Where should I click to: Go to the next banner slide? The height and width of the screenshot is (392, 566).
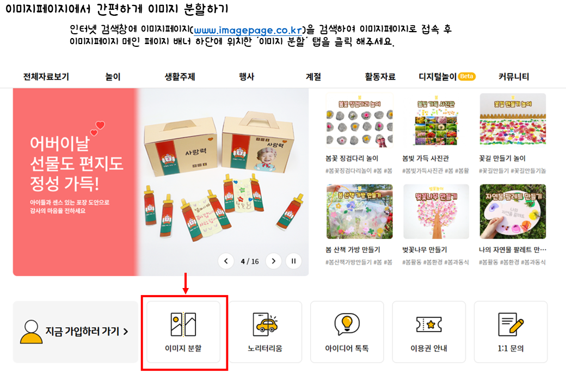click(x=273, y=261)
